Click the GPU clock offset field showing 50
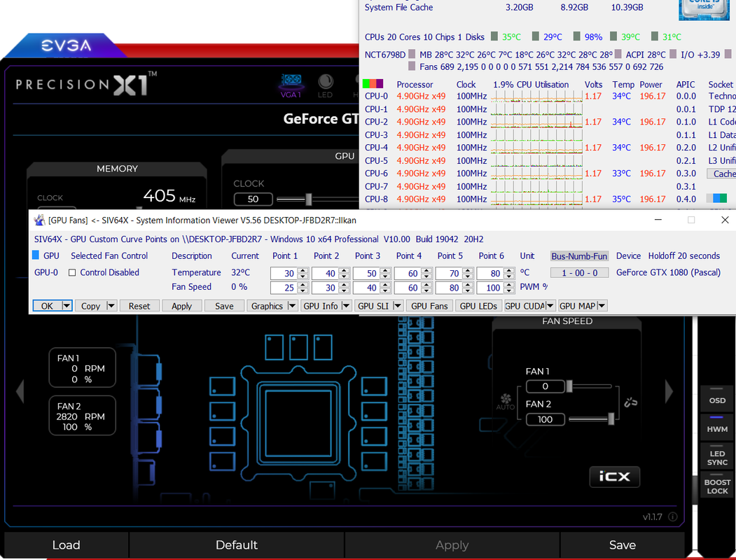736x560 pixels. [x=253, y=199]
